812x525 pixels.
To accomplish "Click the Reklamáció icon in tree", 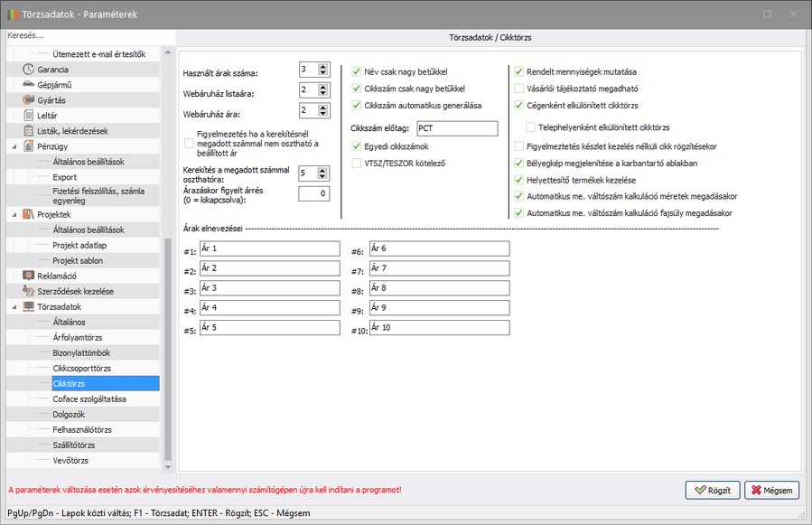I will (x=29, y=276).
